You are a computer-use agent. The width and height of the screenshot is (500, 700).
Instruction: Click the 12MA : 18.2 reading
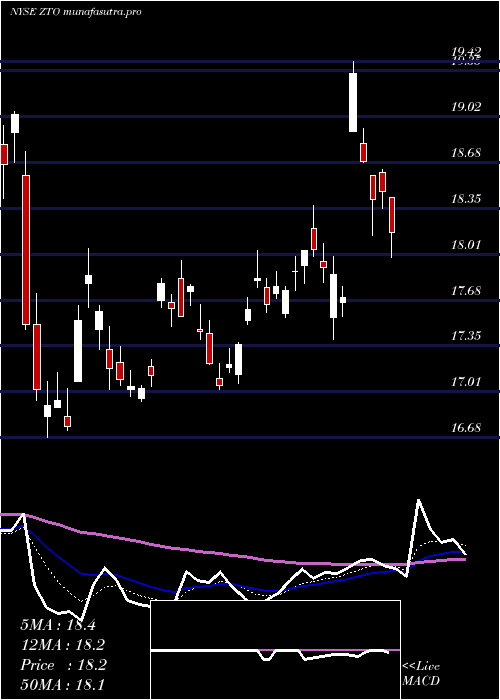[63, 645]
